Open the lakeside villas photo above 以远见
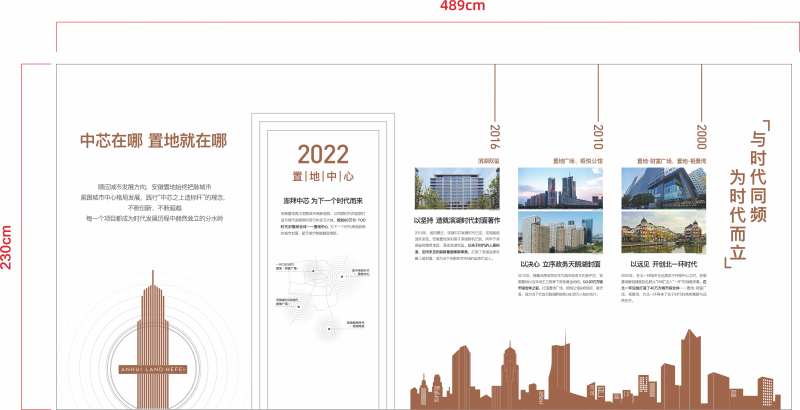The width and height of the screenshot is (800, 410). [664, 233]
